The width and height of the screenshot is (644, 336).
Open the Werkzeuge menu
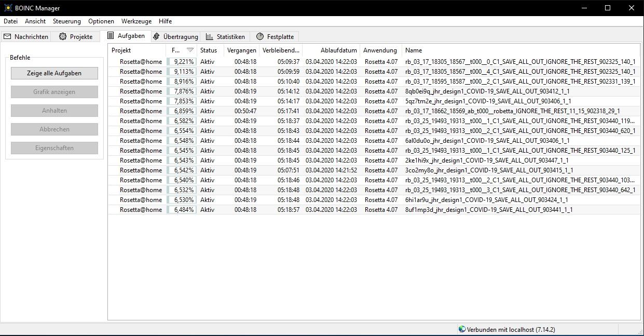pos(136,21)
